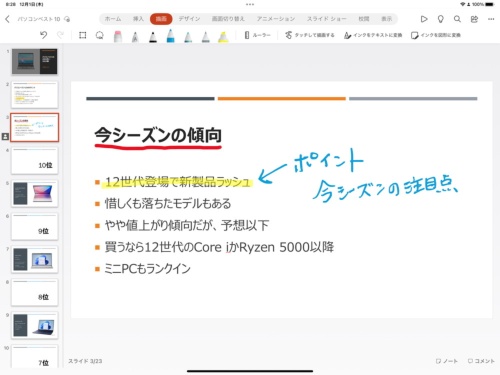Tap bullet やや値上がり傾向だが、予想以下
Viewport: 500px width, 375px height.
tap(187, 225)
